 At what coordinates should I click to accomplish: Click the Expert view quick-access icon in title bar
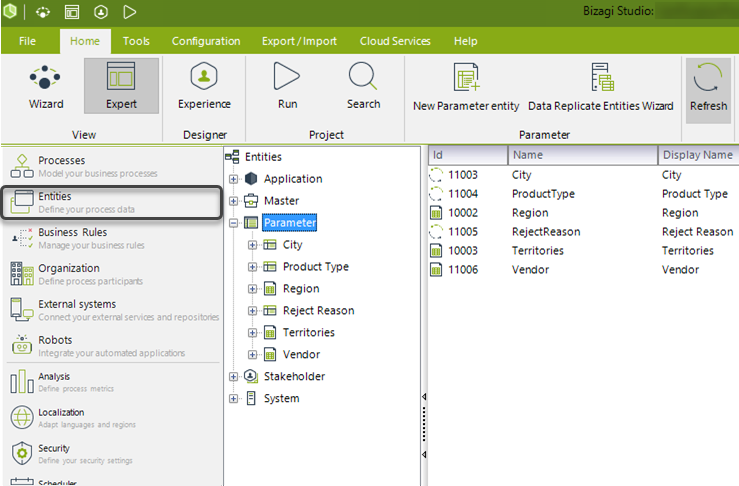tap(72, 12)
